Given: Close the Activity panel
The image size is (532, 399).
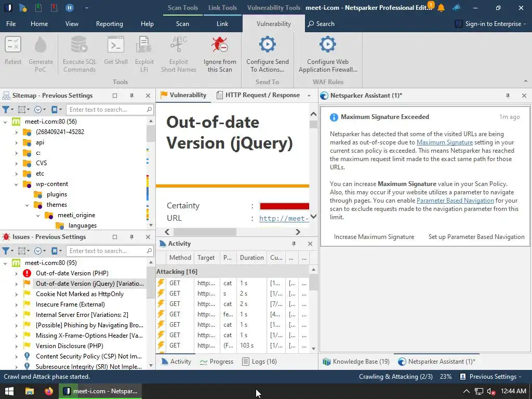Looking at the screenshot, I should tap(310, 244).
